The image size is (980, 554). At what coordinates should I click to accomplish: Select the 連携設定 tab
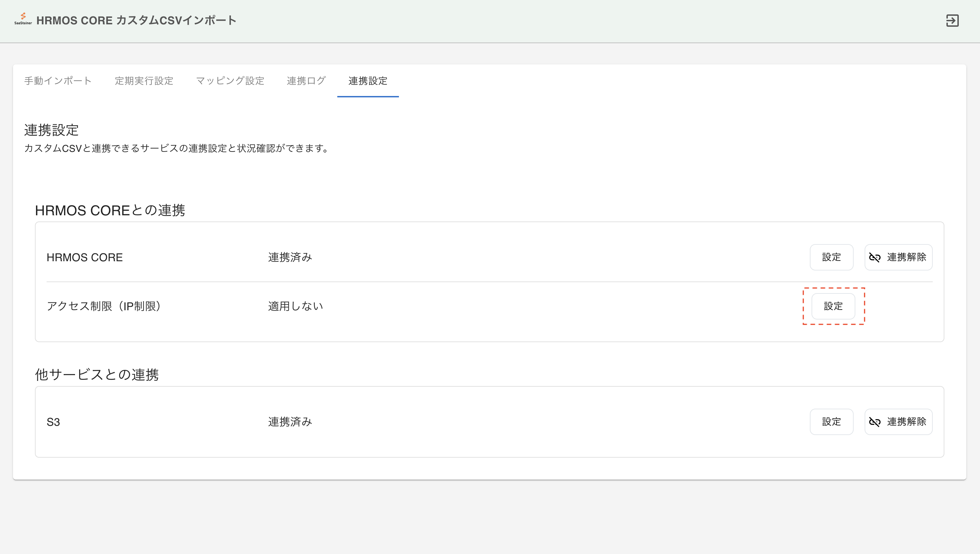pos(367,81)
